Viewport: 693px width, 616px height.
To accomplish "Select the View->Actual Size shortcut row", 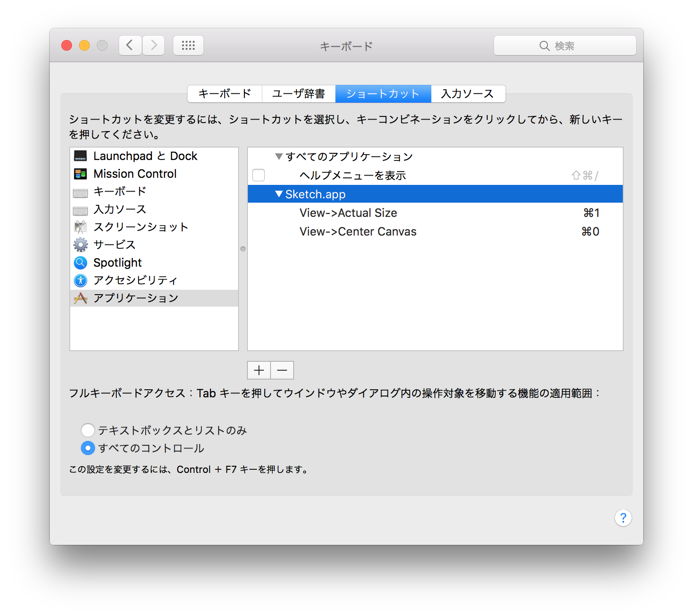I will tap(435, 213).
